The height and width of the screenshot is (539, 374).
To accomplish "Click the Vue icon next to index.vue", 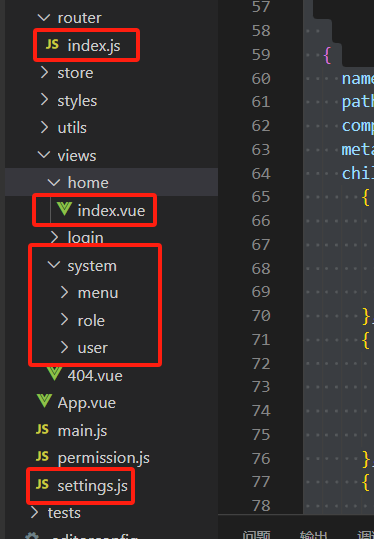I will pos(64,209).
